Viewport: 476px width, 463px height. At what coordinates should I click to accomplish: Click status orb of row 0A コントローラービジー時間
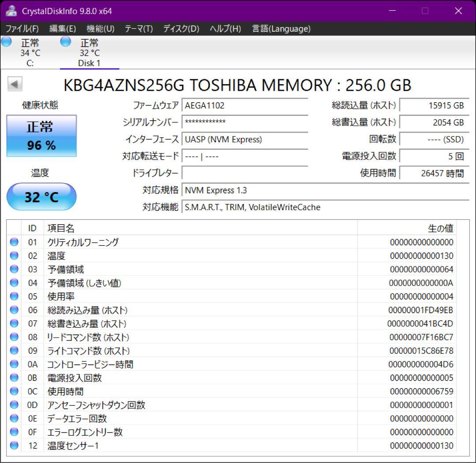[x=14, y=364]
